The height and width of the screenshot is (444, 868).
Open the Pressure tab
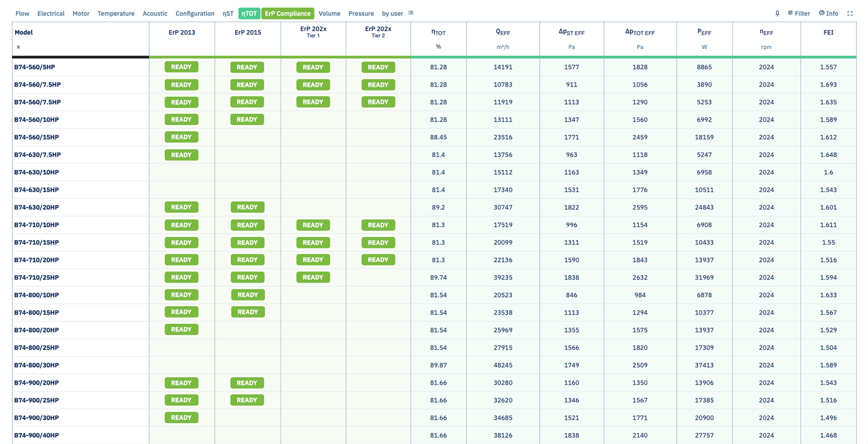coord(361,13)
